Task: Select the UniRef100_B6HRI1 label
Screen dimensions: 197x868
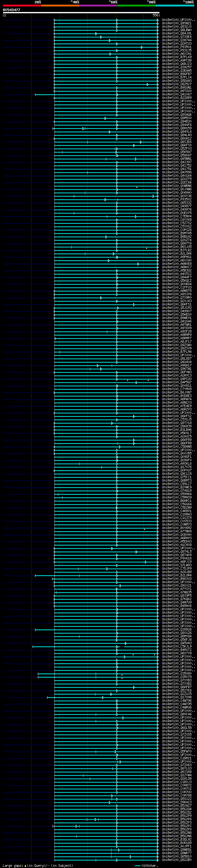Action: [x=177, y=501]
